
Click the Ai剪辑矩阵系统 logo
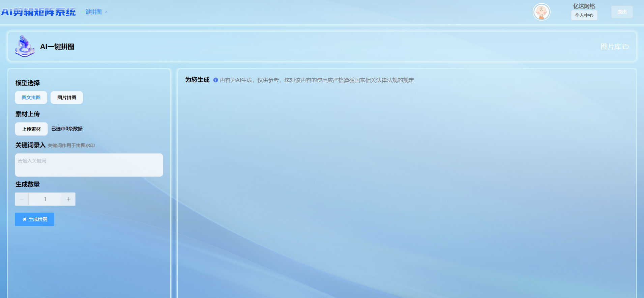pos(38,12)
